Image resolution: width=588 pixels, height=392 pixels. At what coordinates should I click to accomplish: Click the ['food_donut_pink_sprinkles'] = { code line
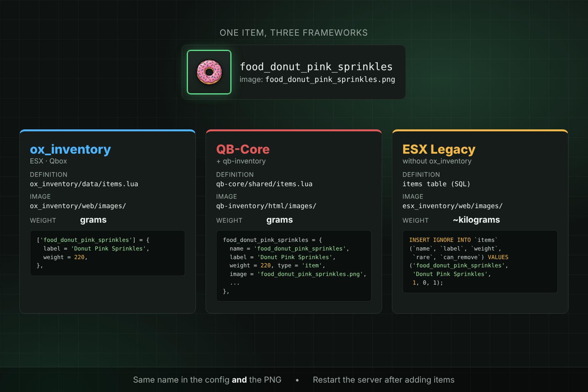click(93, 240)
